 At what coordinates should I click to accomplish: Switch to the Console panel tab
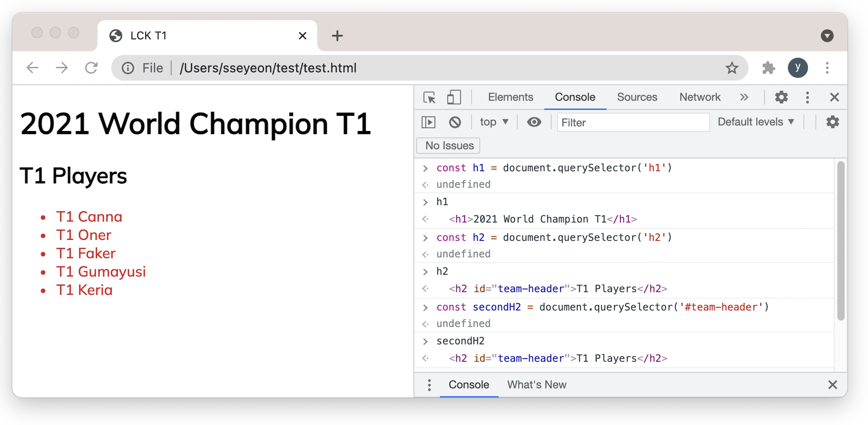[575, 97]
